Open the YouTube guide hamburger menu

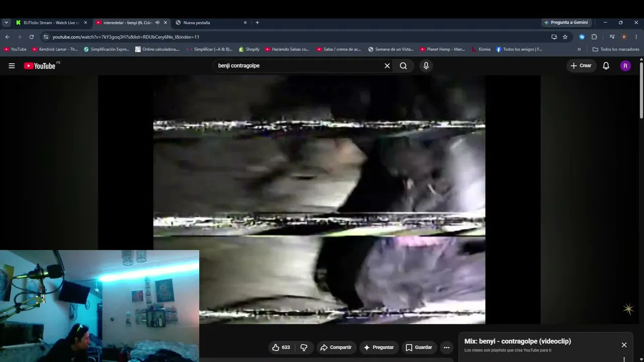12,66
